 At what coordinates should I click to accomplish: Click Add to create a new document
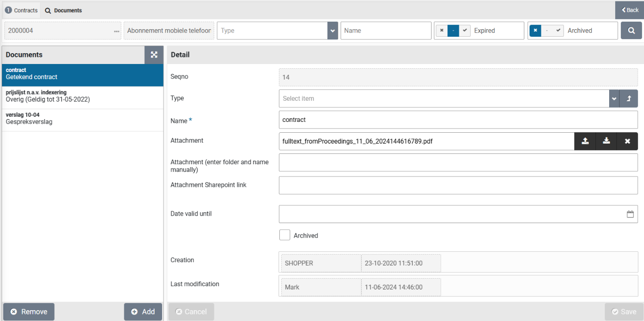tap(143, 312)
